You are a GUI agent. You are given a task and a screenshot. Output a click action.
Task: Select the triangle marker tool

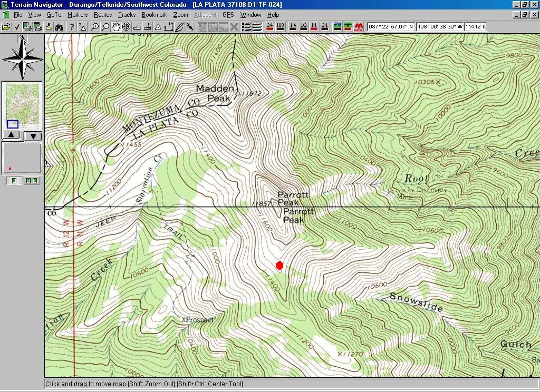click(158, 27)
